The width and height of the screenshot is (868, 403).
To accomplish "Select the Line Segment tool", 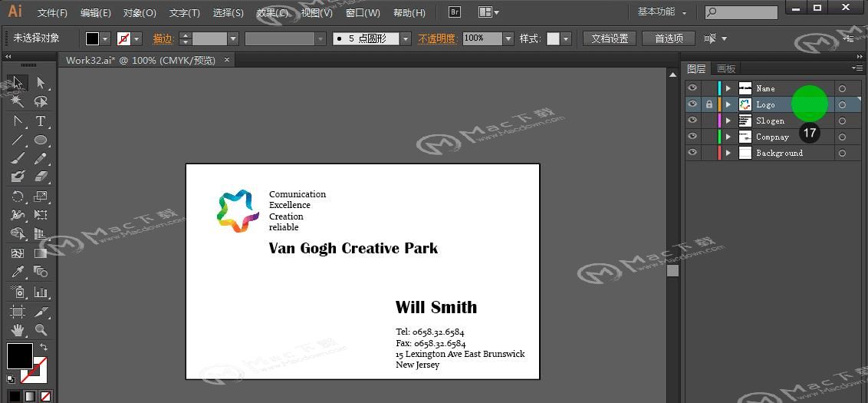I will [x=18, y=140].
